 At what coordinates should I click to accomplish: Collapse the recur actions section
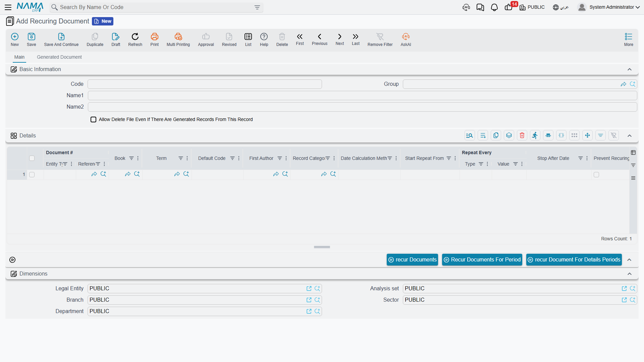[x=630, y=260]
